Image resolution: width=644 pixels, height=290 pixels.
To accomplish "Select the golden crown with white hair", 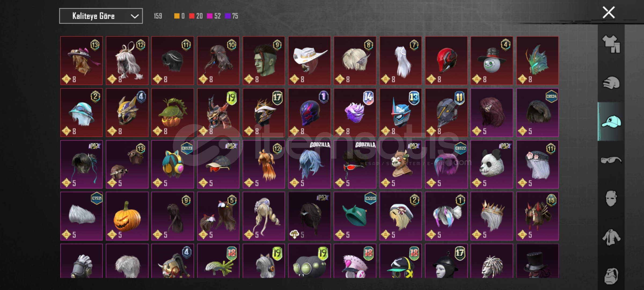I will pyautogui.click(x=492, y=216).
